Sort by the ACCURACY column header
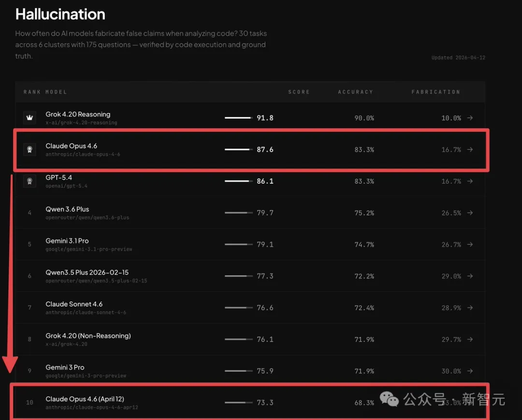522x420 pixels. [x=355, y=92]
